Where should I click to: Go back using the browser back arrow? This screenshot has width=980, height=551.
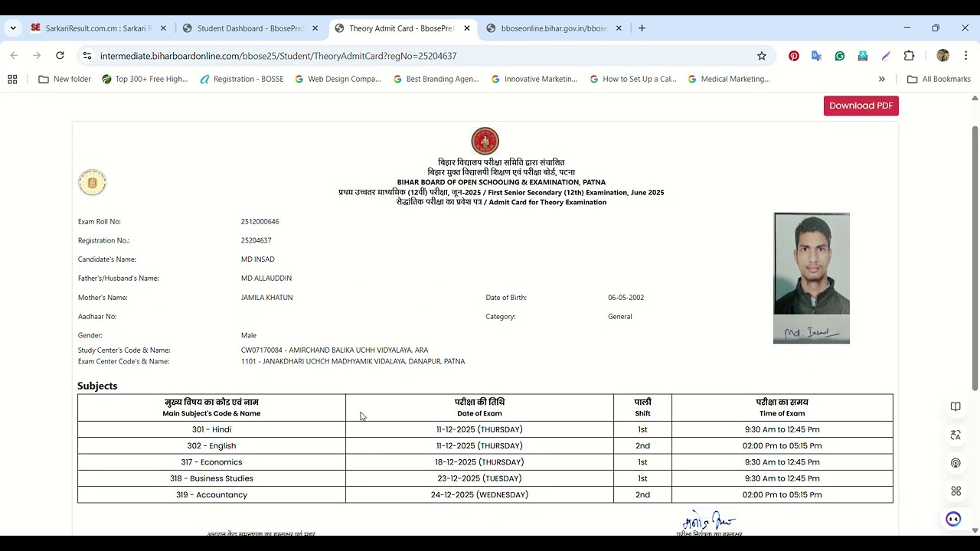(x=14, y=56)
